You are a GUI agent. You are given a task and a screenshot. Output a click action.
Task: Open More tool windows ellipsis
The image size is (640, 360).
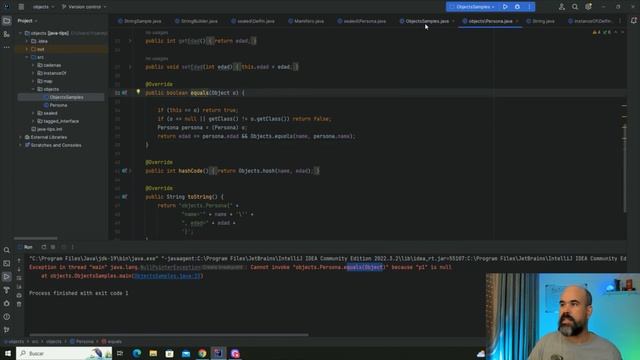[7, 47]
